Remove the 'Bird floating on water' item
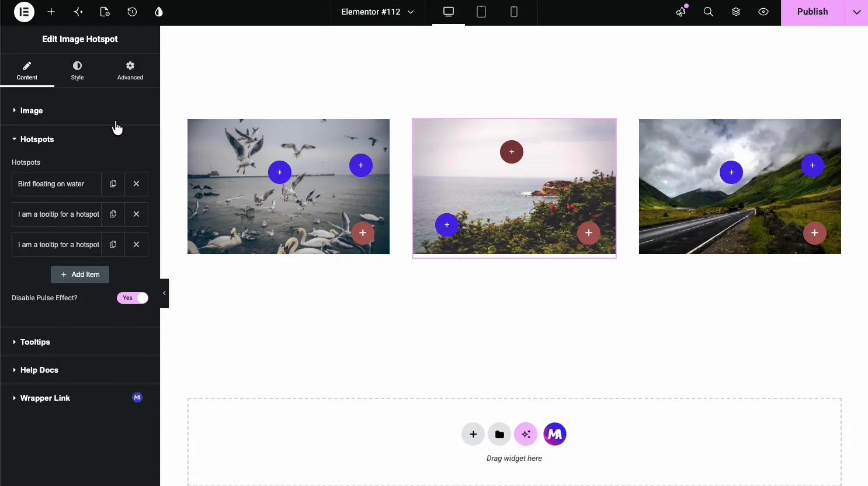 click(136, 184)
